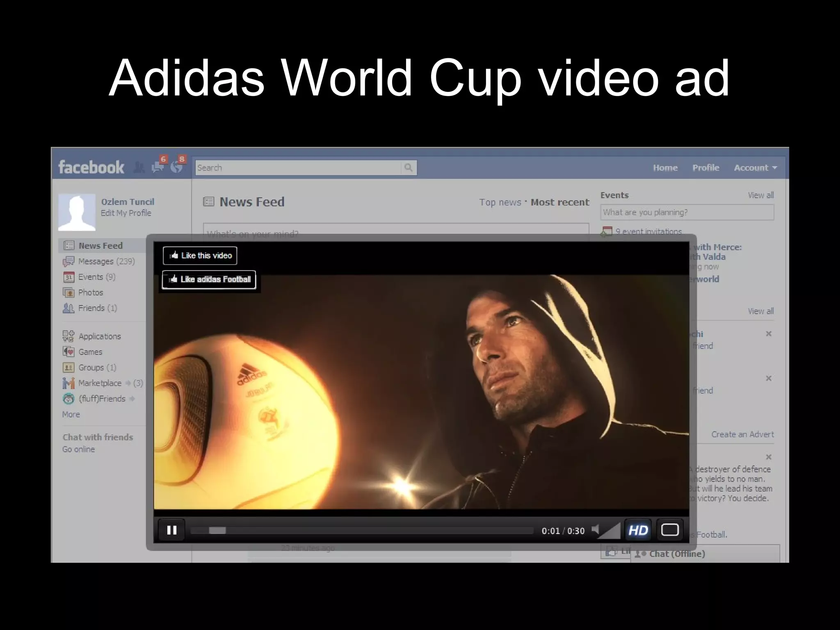Select News Feed in left sidebar
Image resolution: width=840 pixels, height=630 pixels.
[x=102, y=246]
